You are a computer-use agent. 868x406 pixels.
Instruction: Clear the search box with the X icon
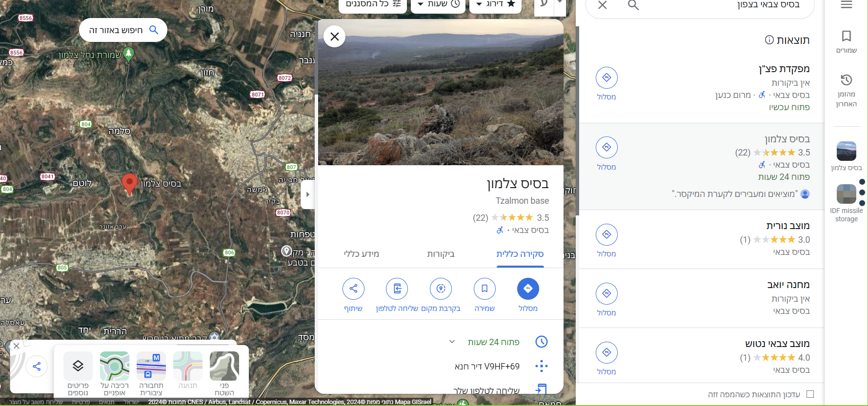tap(603, 5)
